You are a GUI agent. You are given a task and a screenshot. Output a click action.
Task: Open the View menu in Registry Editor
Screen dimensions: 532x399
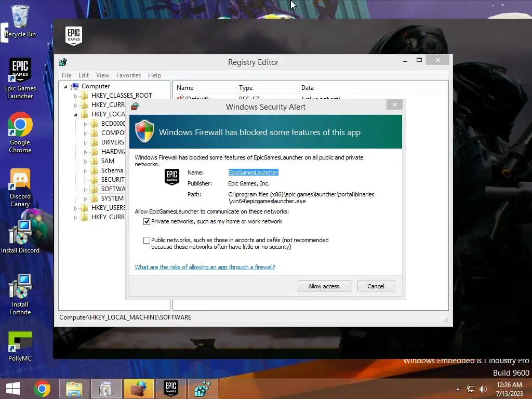(x=102, y=75)
